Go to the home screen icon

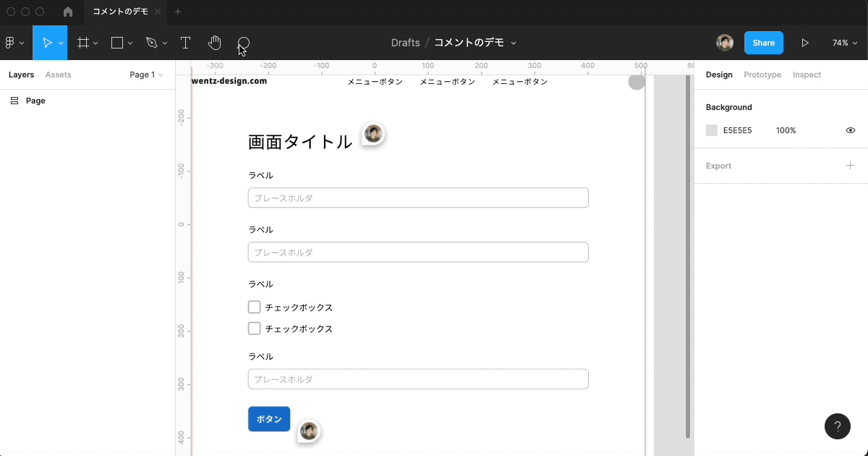click(68, 12)
